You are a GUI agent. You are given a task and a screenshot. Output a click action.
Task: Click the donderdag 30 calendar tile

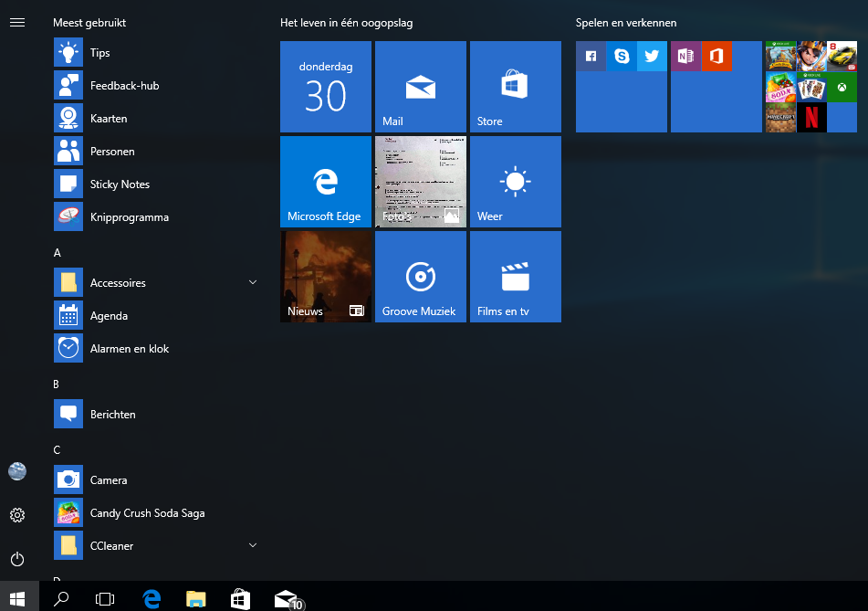click(x=325, y=87)
